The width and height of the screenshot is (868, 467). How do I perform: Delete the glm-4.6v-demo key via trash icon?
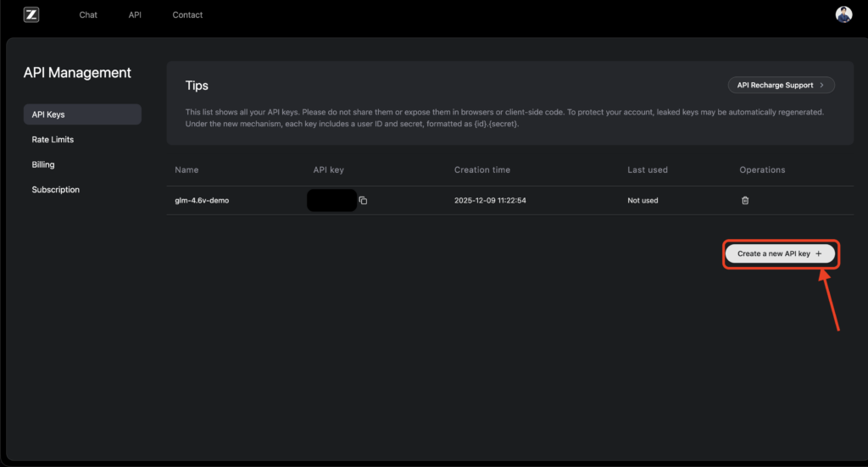[745, 201]
